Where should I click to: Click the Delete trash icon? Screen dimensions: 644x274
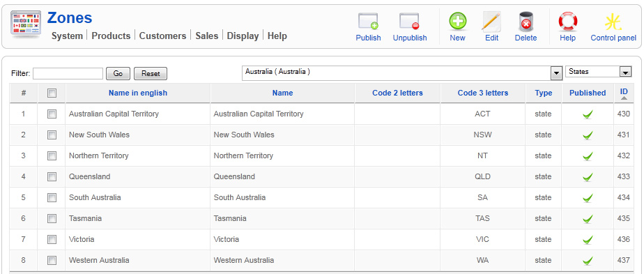526,22
